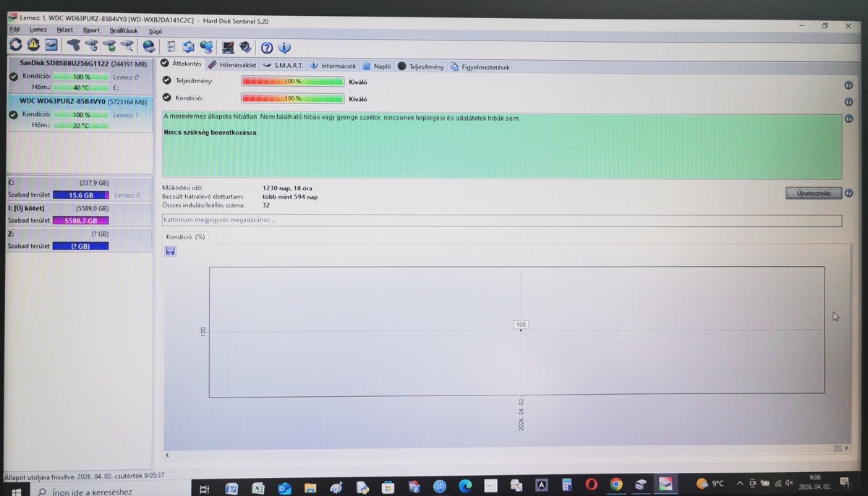The height and width of the screenshot is (496, 868).
Task: Click the blue disk information toolbar icon
Action: [51, 46]
